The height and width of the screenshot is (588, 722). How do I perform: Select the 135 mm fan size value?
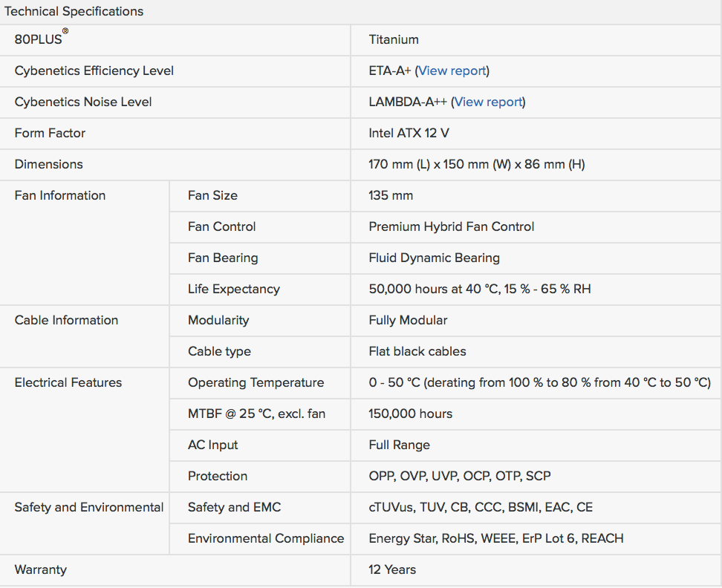(x=391, y=195)
